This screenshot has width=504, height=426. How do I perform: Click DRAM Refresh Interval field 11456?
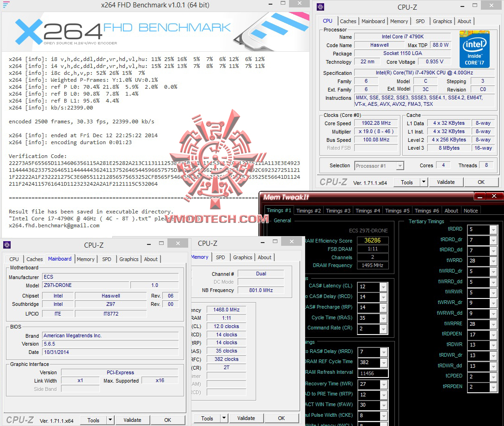373,373
